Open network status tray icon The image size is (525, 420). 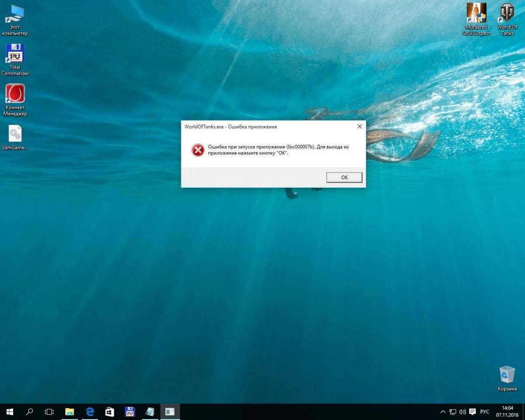(x=453, y=412)
